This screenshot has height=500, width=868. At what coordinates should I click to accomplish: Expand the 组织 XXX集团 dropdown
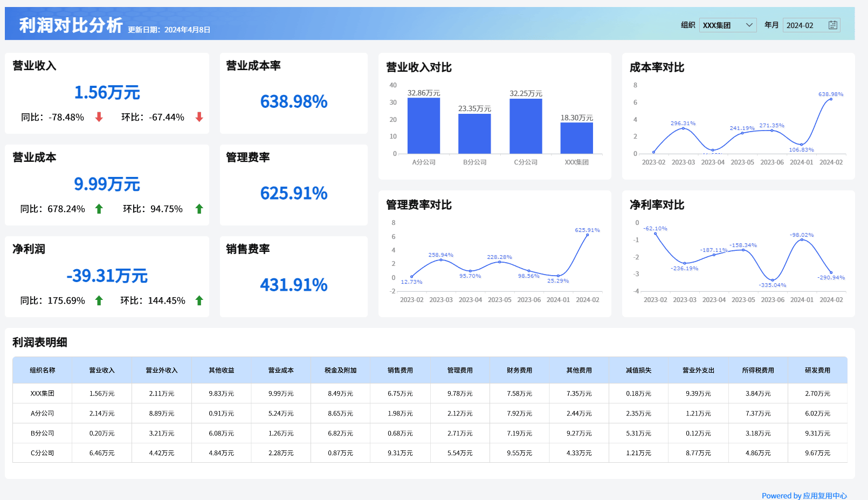(728, 25)
